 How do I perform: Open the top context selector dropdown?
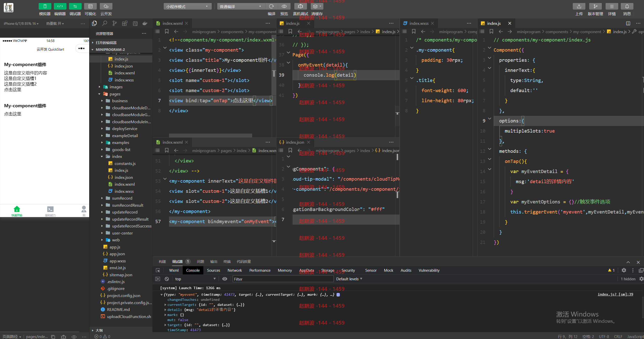click(195, 279)
